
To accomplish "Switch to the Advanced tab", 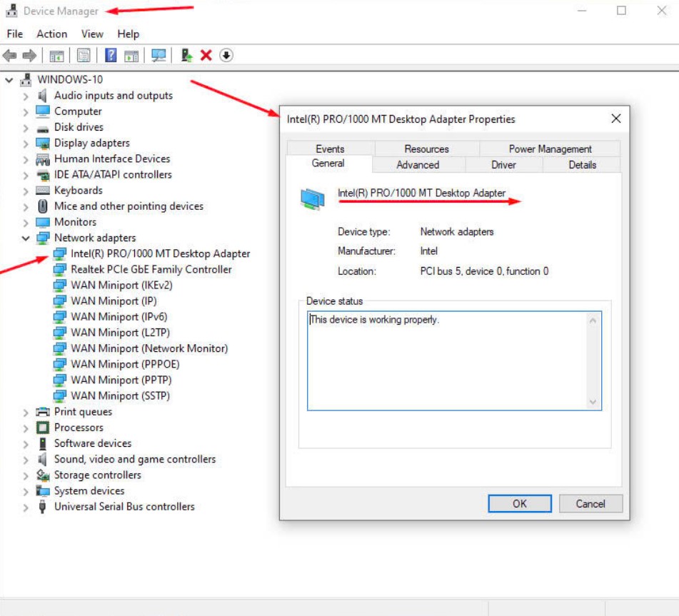I will point(418,165).
